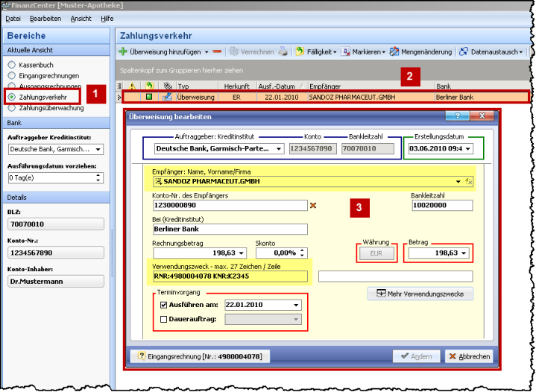The image size is (536, 392).
Task: Click the Mehr Verwendungszwecke button
Action: coord(420,294)
